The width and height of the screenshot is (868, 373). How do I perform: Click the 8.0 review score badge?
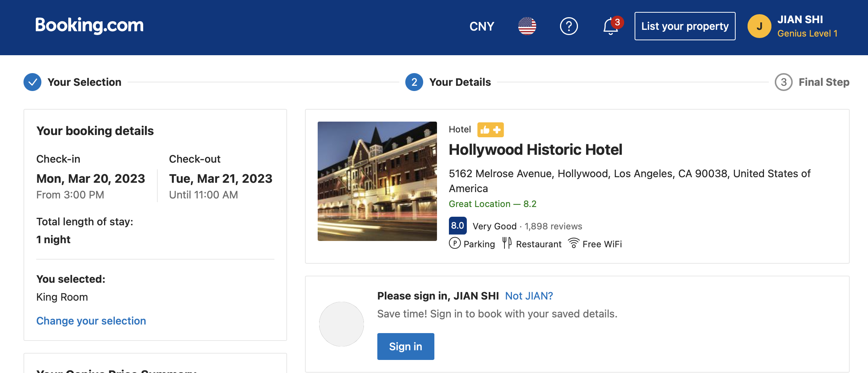point(457,226)
